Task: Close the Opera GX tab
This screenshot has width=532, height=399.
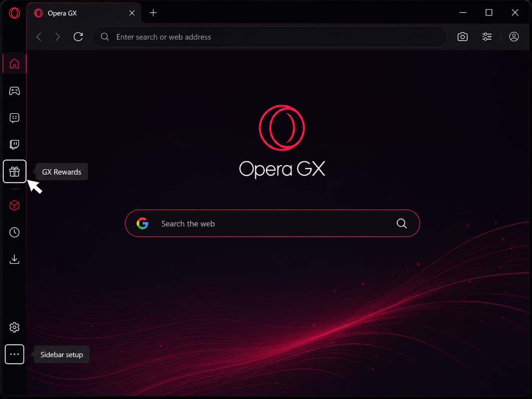Action: tap(132, 13)
